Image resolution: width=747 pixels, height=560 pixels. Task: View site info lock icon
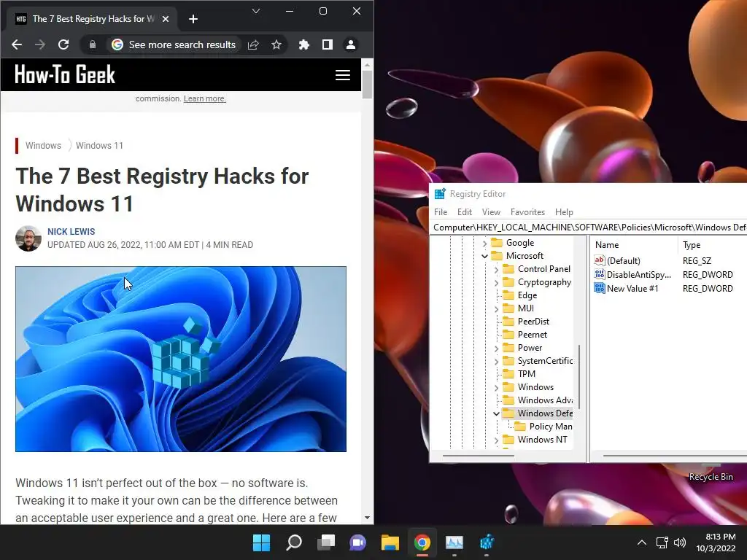coord(93,44)
